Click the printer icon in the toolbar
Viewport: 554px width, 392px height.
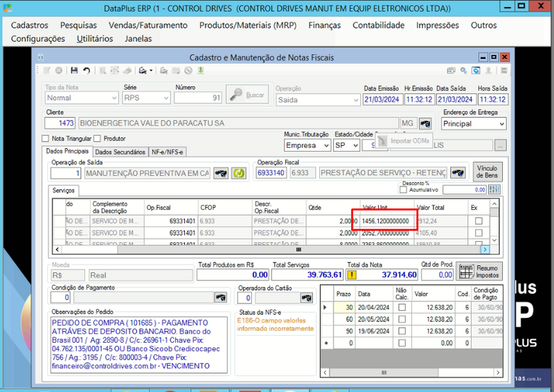(x=143, y=71)
